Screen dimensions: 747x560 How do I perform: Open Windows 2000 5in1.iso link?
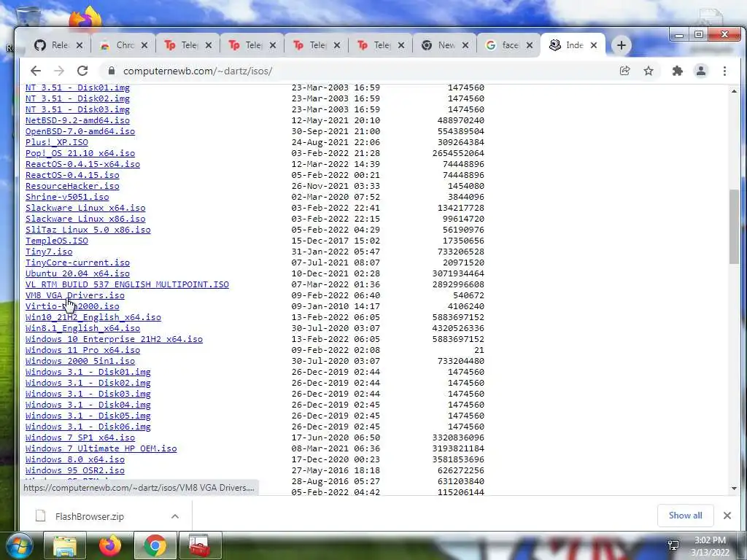coord(80,361)
